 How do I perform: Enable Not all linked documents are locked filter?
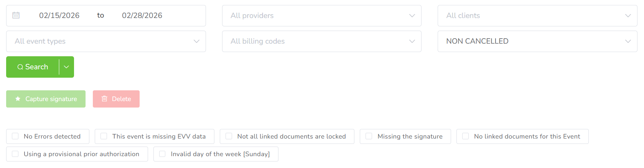[229, 136]
